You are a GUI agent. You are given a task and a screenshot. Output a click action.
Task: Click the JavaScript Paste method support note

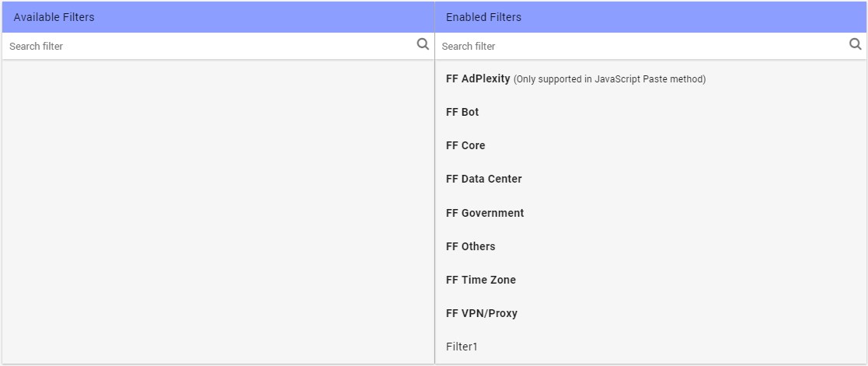coord(609,79)
